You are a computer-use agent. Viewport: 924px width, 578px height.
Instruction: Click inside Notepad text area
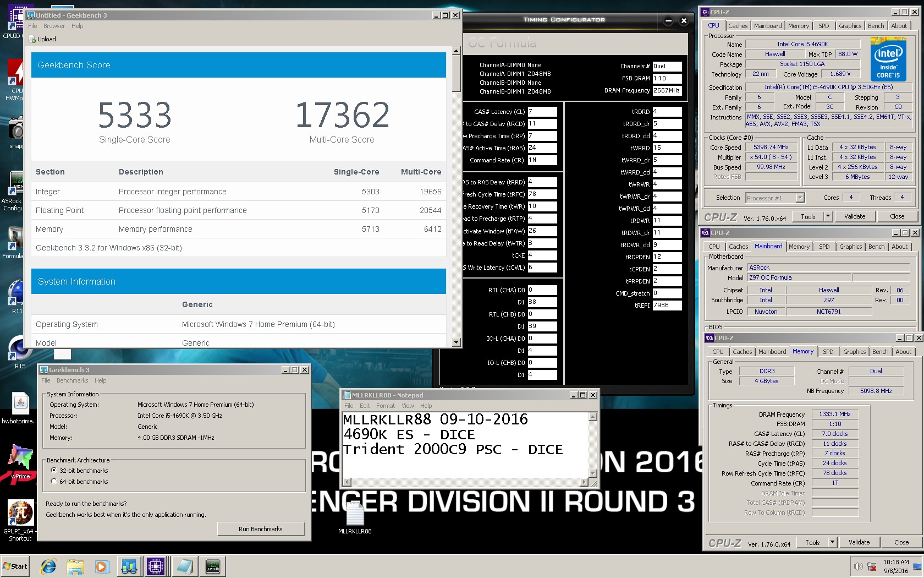[x=465, y=444]
